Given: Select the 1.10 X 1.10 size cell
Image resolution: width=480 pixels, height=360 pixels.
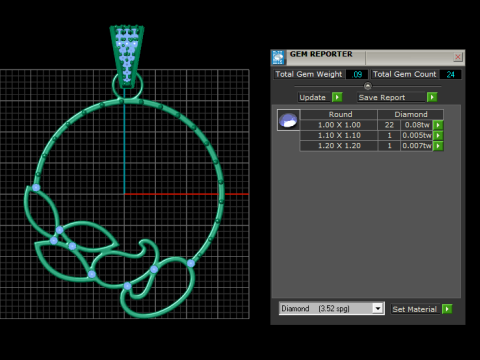Looking at the screenshot, I should point(339,135).
